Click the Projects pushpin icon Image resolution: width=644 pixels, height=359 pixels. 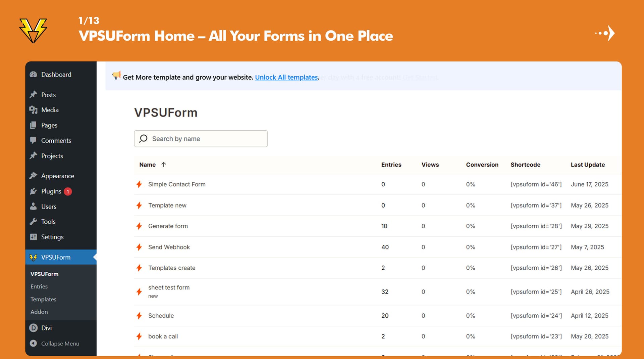(x=34, y=155)
